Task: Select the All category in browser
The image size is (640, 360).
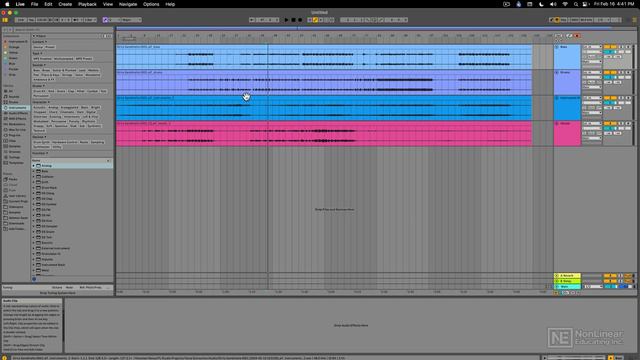Action: (x=11, y=91)
